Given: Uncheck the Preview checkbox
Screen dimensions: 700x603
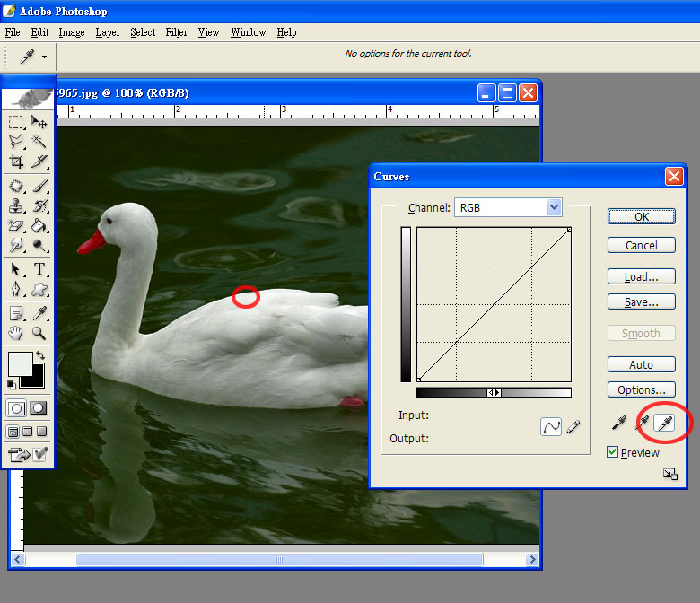Looking at the screenshot, I should [x=613, y=452].
